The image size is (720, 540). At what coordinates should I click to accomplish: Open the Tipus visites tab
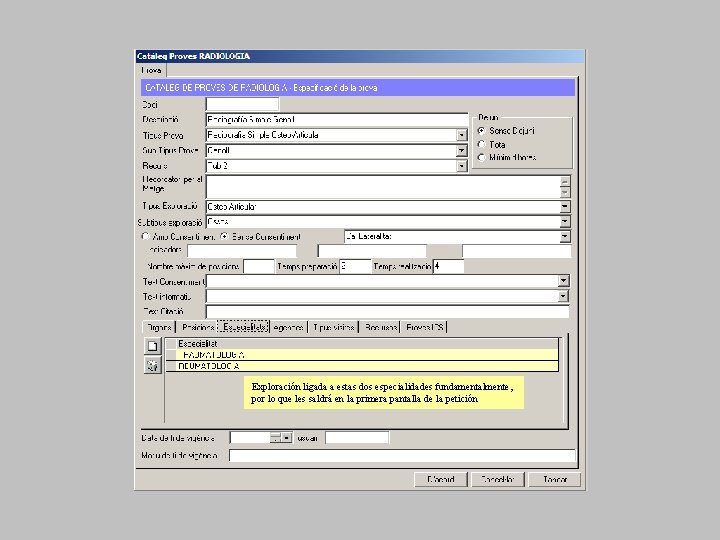[x=333, y=327]
